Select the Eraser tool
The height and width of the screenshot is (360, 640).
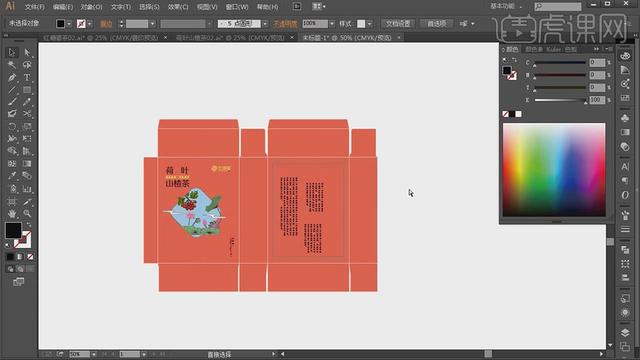pos(12,113)
